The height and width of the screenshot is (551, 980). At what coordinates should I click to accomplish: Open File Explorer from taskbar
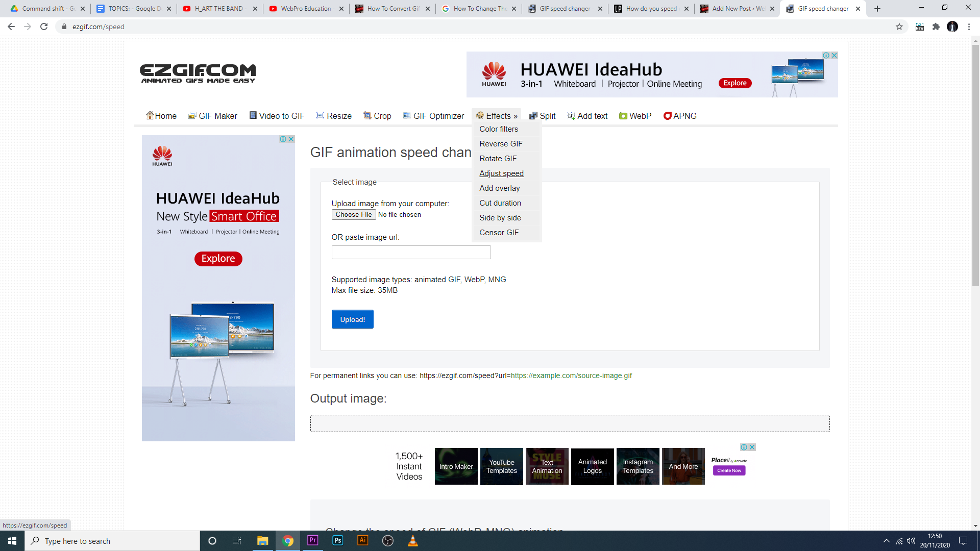click(262, 541)
